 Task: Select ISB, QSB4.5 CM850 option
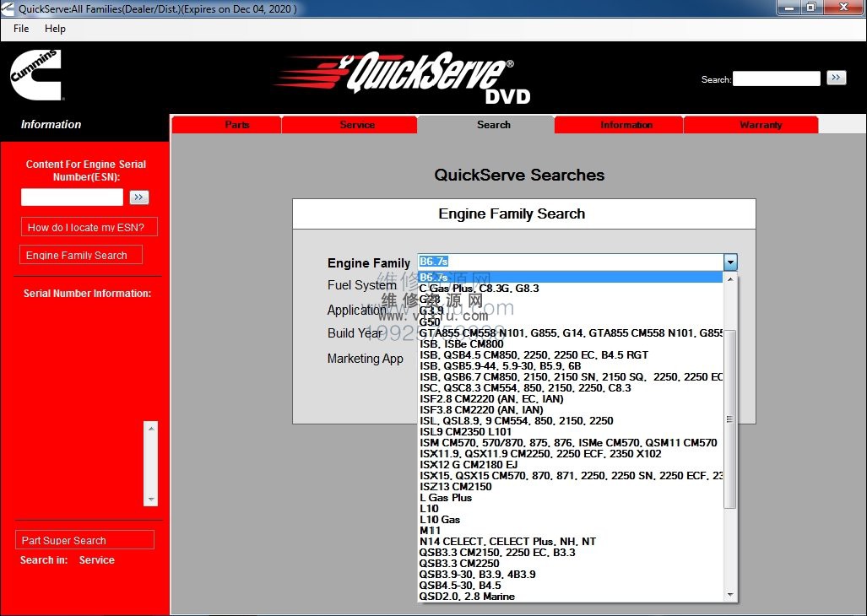(x=570, y=354)
